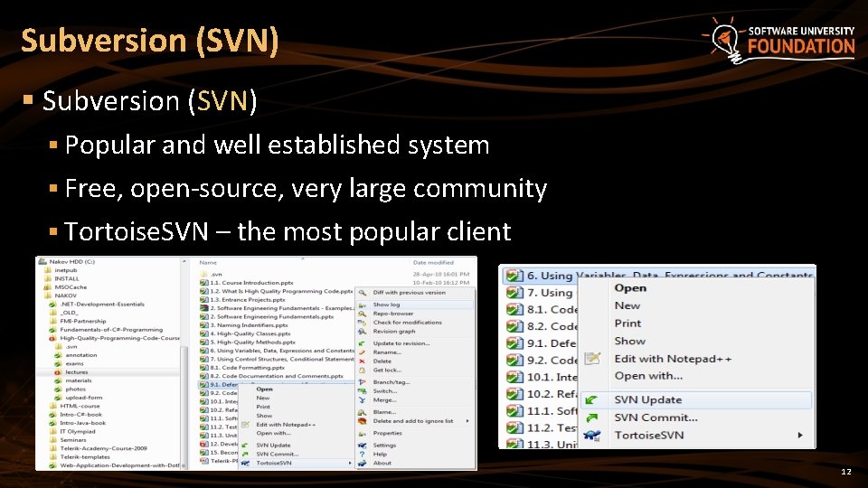Screen dimensions: 868x488
Task: Select the materials subfolder
Action: pos(79,380)
